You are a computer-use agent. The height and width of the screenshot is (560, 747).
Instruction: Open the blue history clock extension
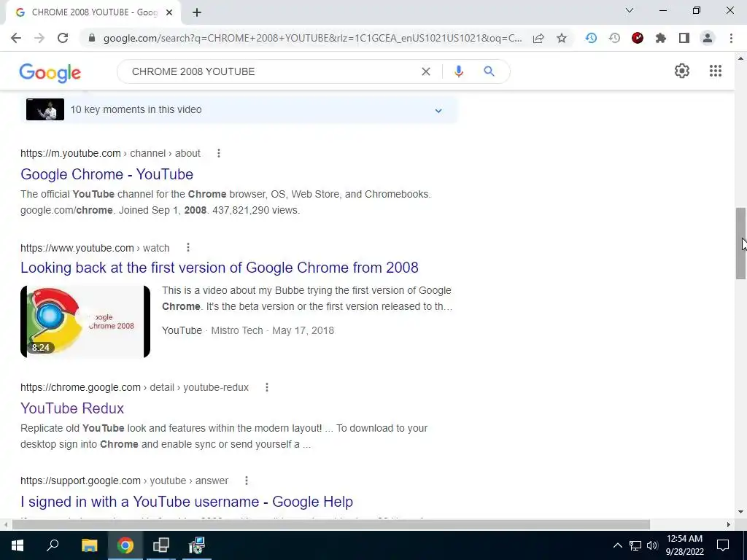coord(591,38)
